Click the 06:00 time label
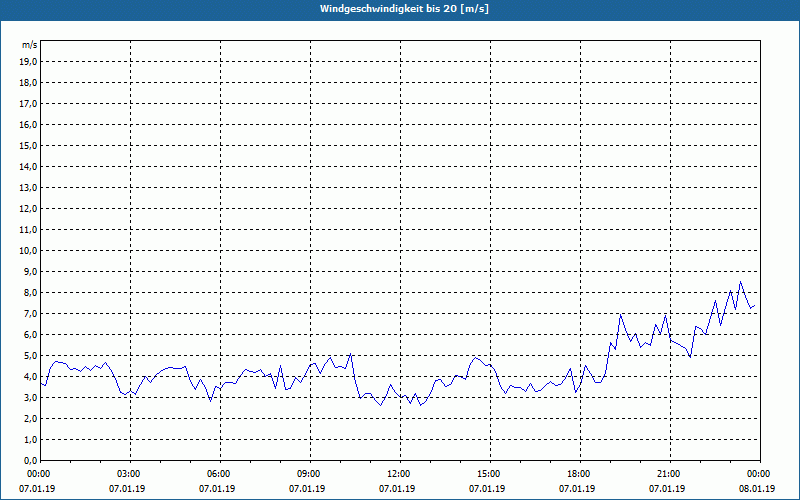The image size is (800, 500). click(220, 474)
